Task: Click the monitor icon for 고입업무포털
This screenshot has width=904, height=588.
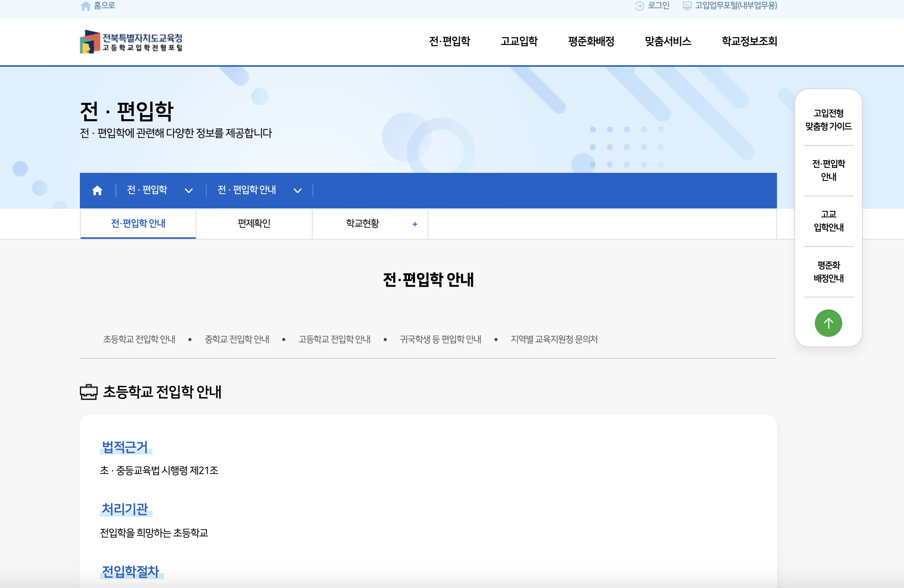Action: 687,6
